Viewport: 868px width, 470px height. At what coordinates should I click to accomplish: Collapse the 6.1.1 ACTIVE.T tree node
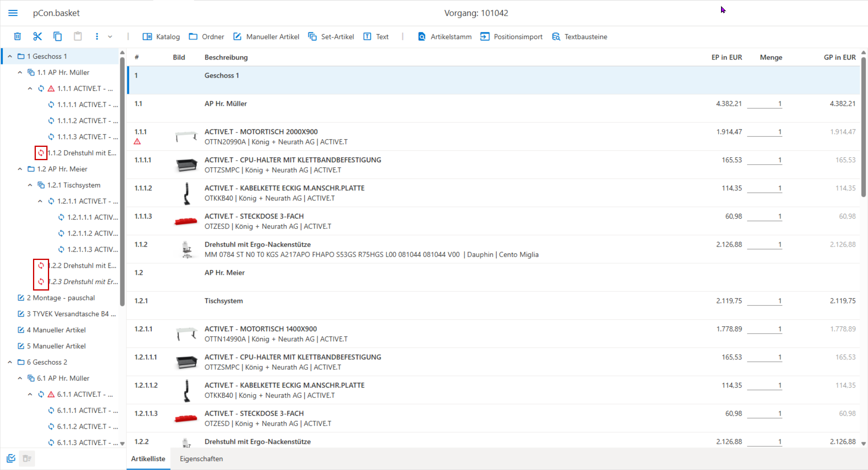coord(30,394)
